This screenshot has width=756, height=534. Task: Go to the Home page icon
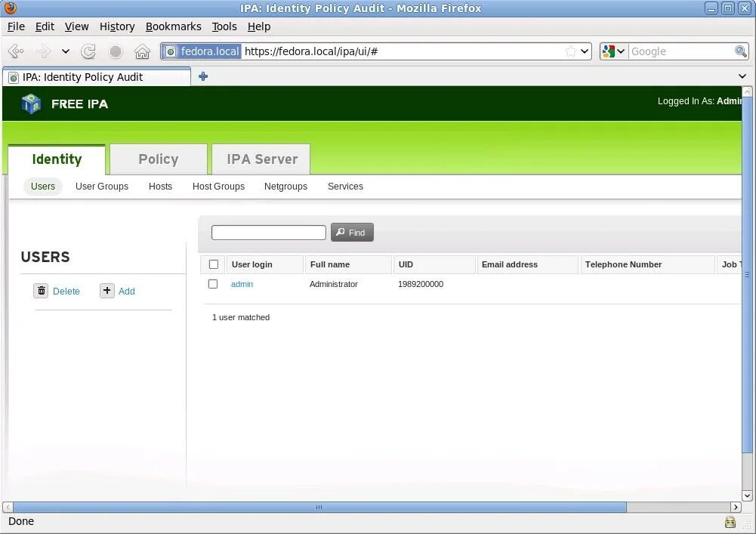tap(142, 51)
